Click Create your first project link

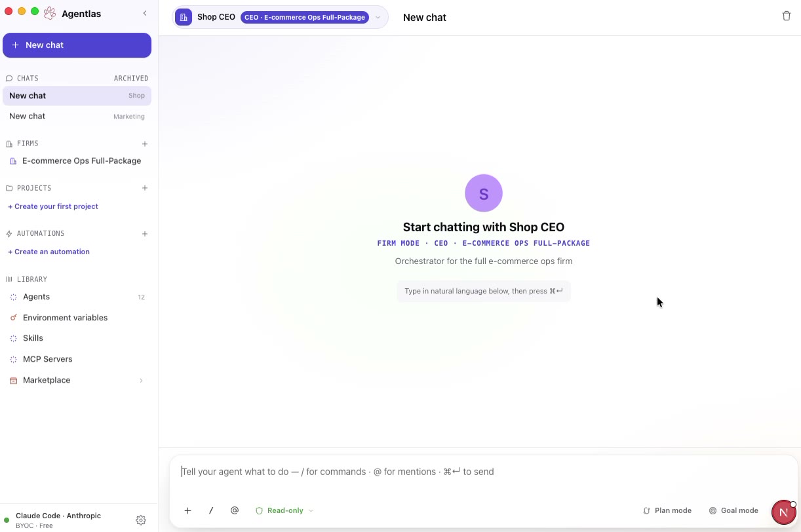[53, 206]
